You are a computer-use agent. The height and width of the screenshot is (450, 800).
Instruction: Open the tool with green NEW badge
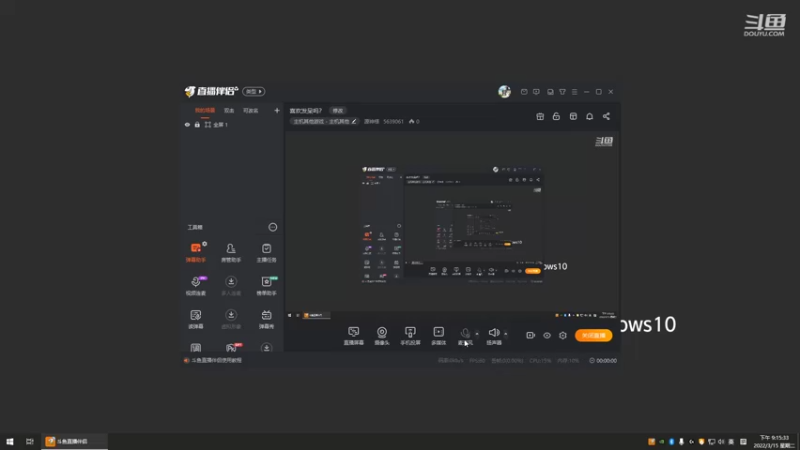pyautogui.click(x=266, y=285)
